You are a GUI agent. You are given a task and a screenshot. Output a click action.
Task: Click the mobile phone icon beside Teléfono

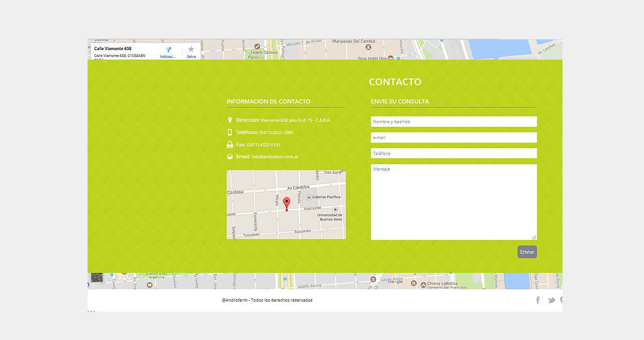[230, 132]
